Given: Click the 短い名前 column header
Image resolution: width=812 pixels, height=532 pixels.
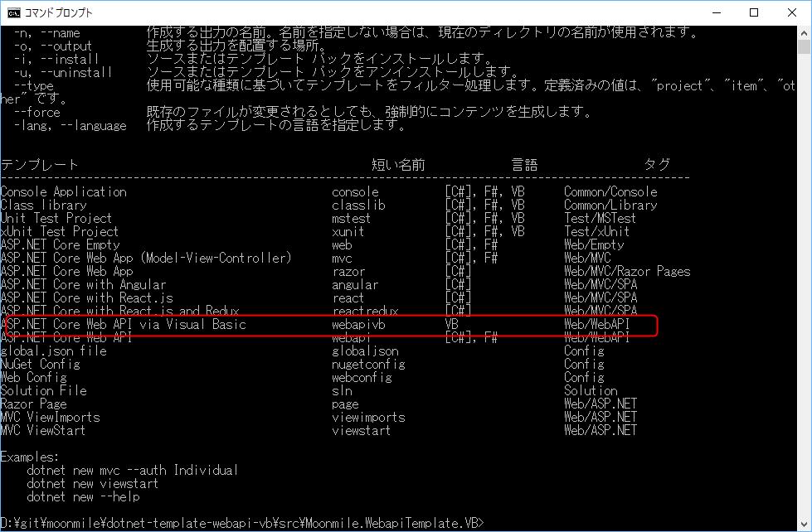Looking at the screenshot, I should [x=398, y=165].
